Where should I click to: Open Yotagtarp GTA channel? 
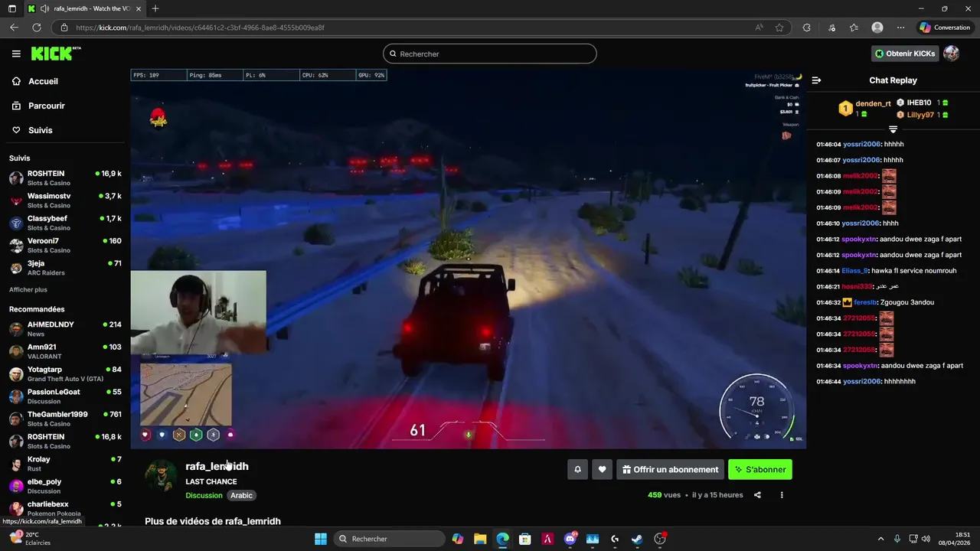pyautogui.click(x=65, y=373)
